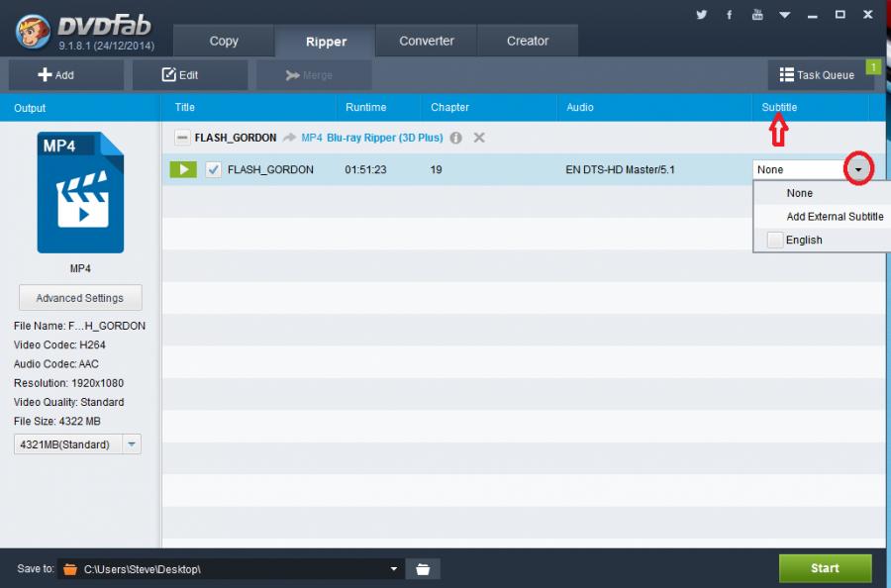
Task: Switch to the Creator tab
Action: [x=528, y=41]
